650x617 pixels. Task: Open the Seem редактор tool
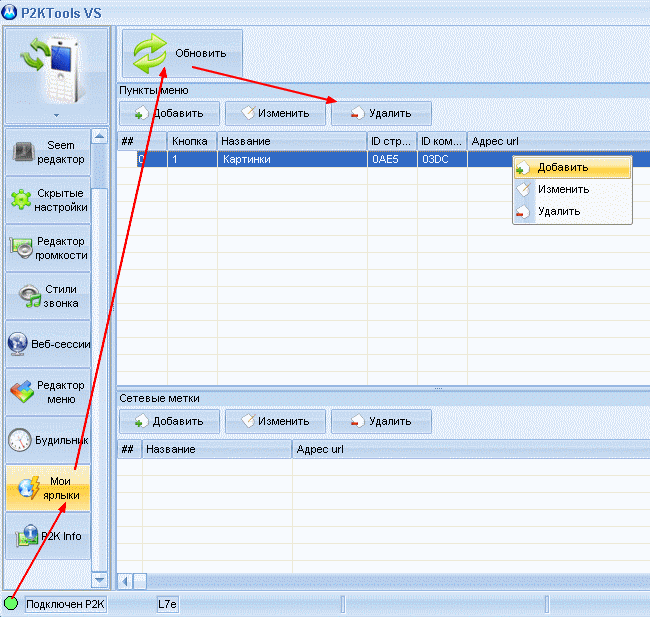coord(48,152)
